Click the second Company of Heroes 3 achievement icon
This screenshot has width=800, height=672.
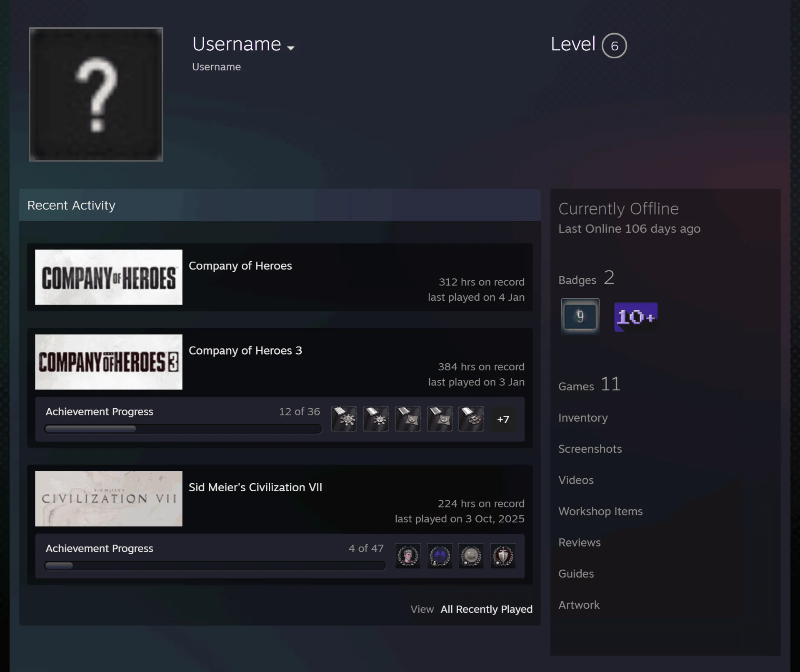(376, 419)
